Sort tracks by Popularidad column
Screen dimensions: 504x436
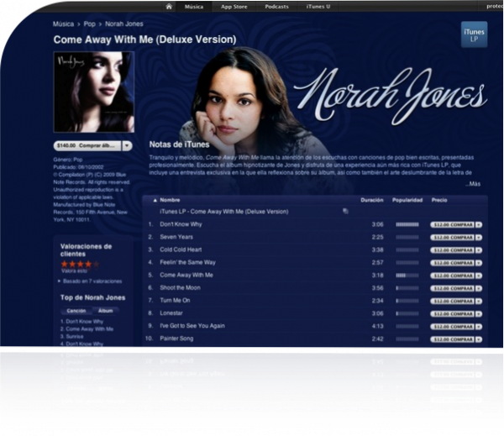point(407,200)
